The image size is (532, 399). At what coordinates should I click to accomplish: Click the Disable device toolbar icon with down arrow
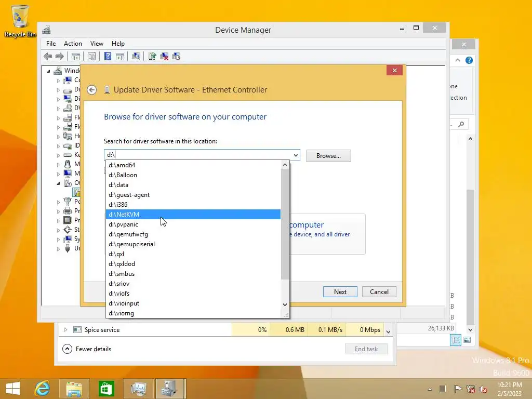point(176,56)
